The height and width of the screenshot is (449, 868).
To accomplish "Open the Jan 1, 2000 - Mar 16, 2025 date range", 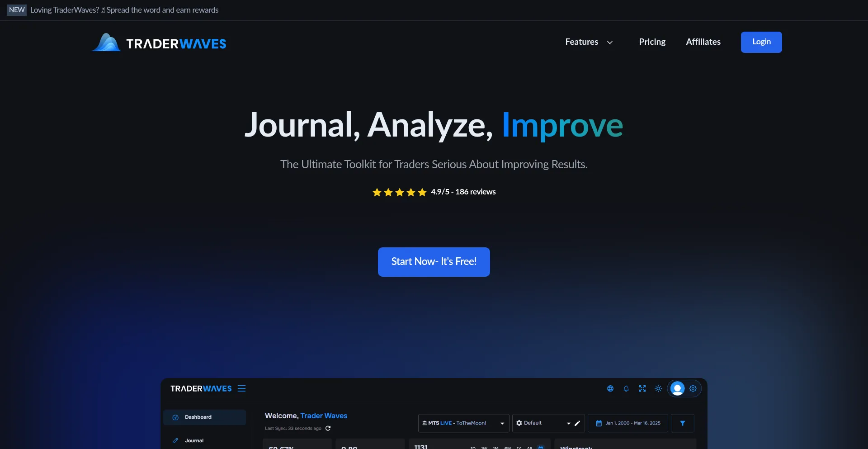I will click(x=628, y=423).
